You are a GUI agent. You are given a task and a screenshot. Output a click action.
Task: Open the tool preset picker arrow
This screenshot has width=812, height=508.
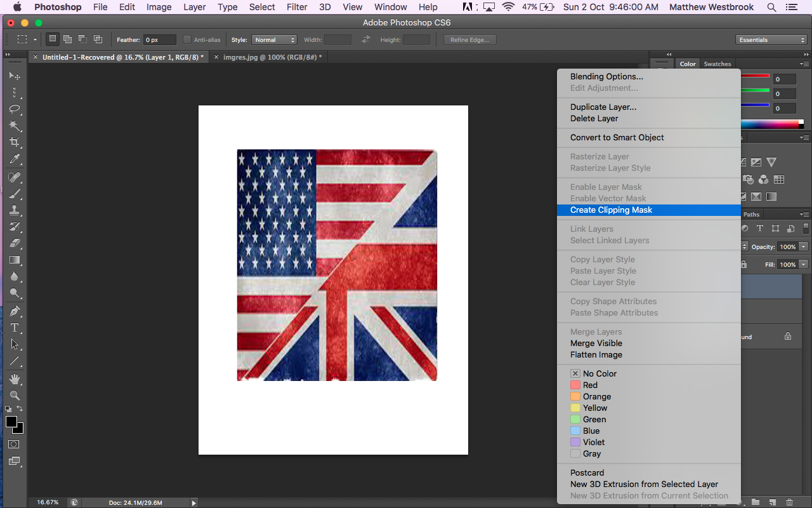[x=35, y=39]
